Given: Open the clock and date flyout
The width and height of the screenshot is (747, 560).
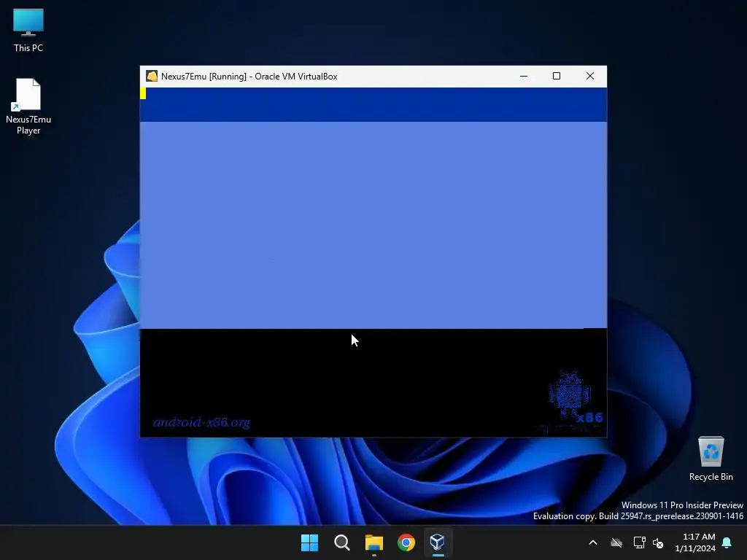Looking at the screenshot, I should [695, 542].
